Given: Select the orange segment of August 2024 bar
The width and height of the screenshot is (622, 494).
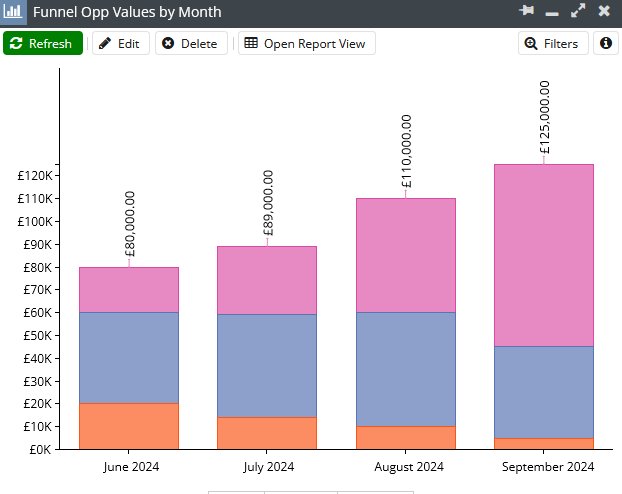Looking at the screenshot, I should (406, 438).
